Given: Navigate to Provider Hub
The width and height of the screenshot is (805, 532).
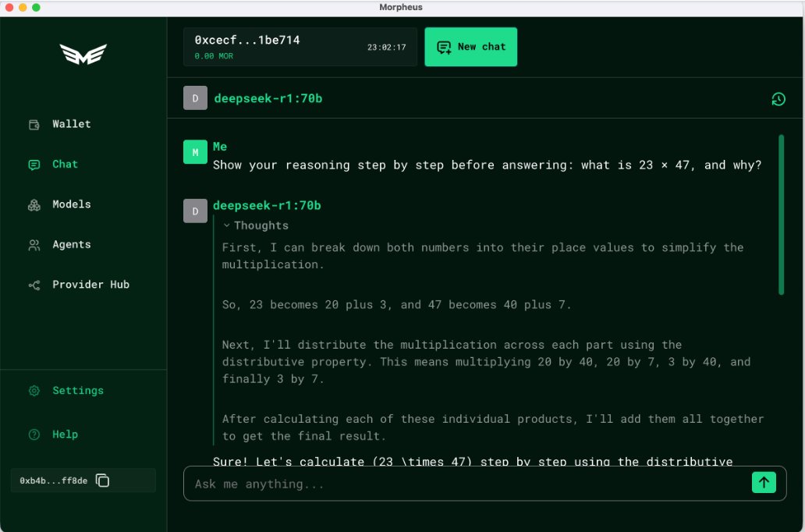Looking at the screenshot, I should (90, 285).
